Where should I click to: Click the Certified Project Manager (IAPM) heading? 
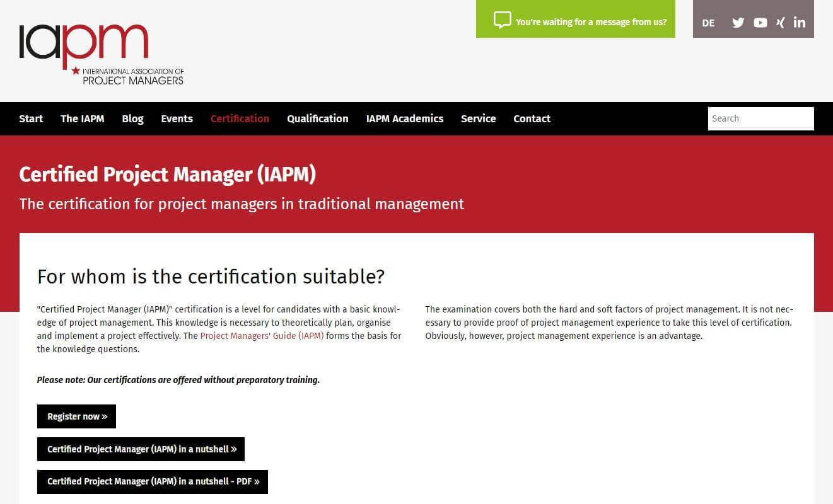[167, 175]
